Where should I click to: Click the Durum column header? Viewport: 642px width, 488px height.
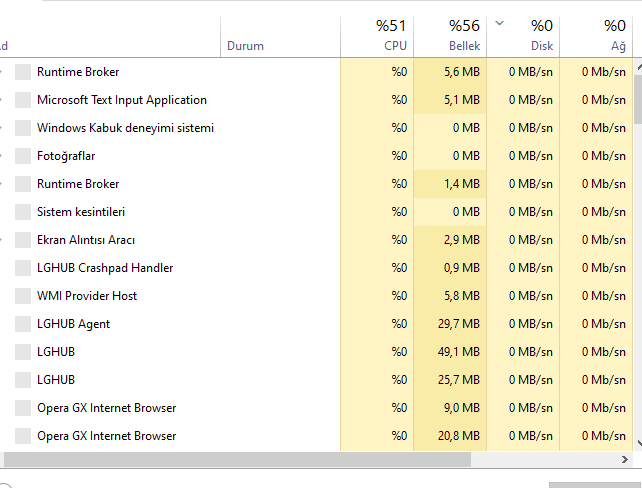[x=246, y=45]
